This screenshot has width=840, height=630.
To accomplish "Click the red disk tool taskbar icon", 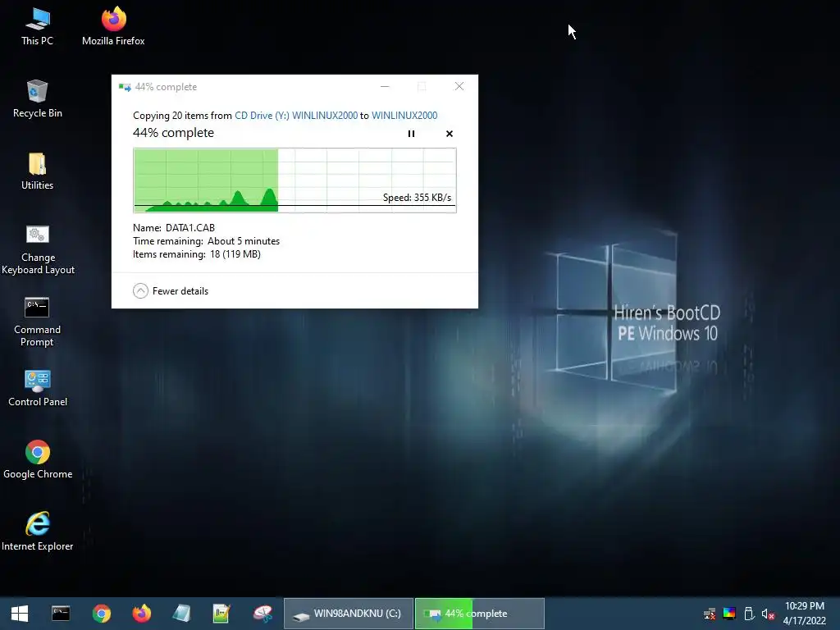I will click(x=262, y=614).
